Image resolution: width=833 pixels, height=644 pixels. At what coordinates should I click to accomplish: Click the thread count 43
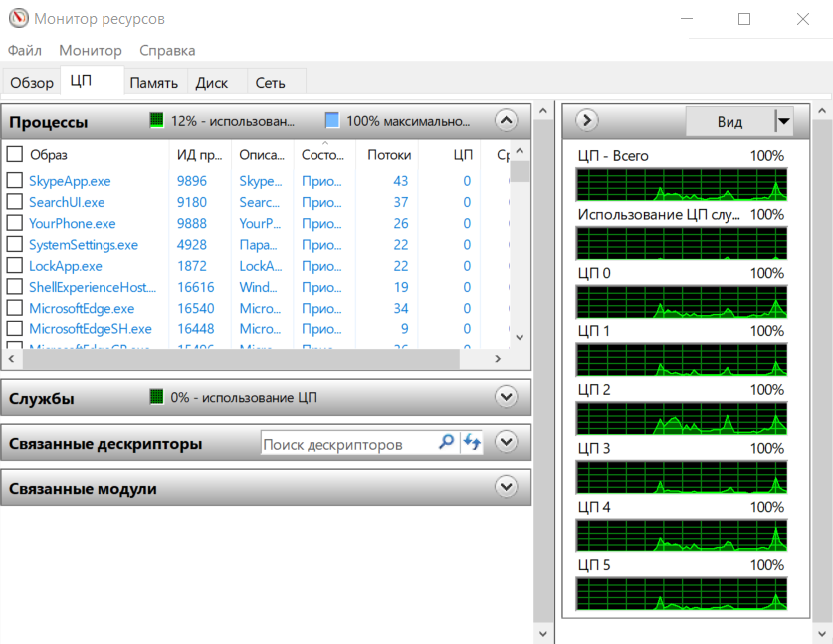coord(400,181)
